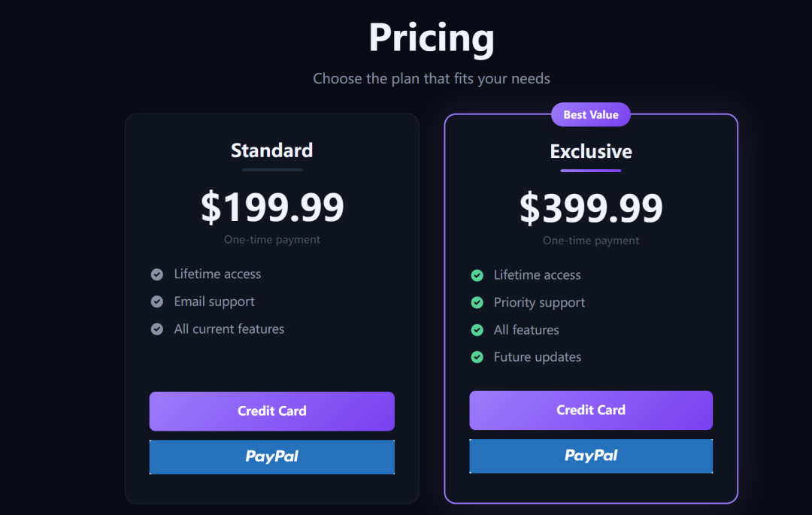The height and width of the screenshot is (515, 812).
Task: Click All current features checkmark icon
Action: [157, 329]
